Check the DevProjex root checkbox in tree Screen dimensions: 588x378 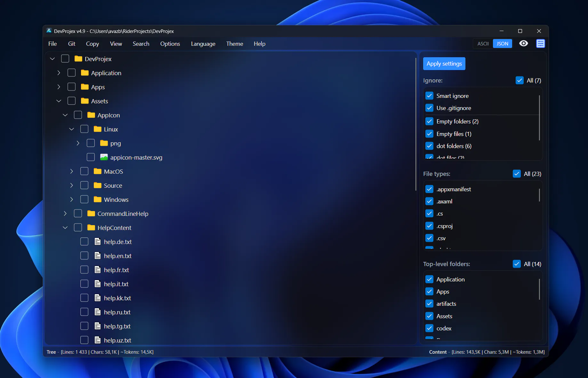(x=65, y=59)
